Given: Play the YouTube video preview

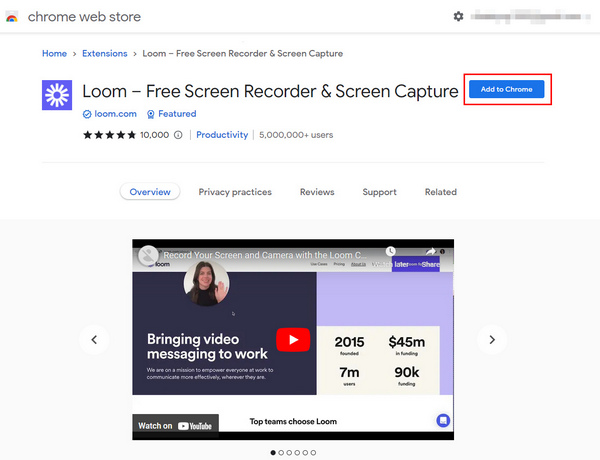Looking at the screenshot, I should pyautogui.click(x=293, y=339).
